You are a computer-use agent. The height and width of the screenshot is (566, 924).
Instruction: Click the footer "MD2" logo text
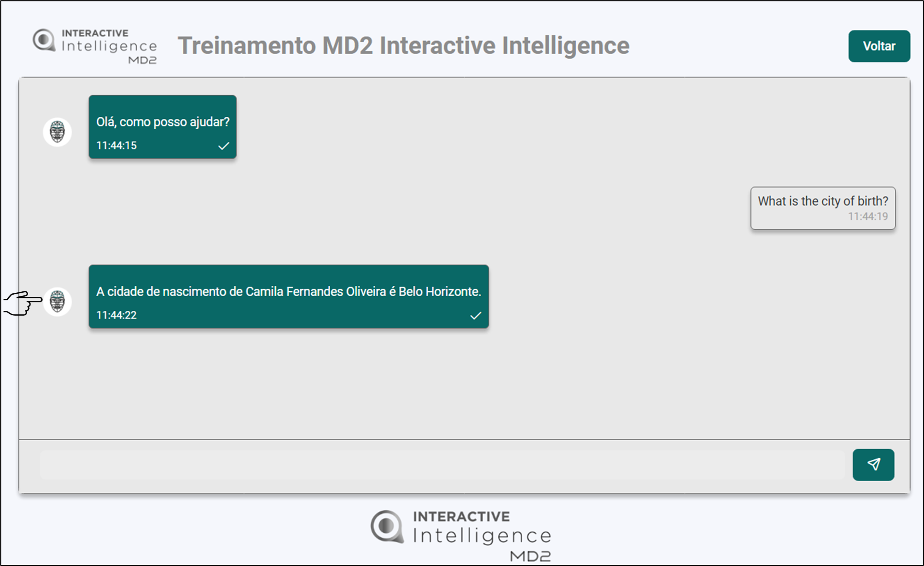coord(530,556)
